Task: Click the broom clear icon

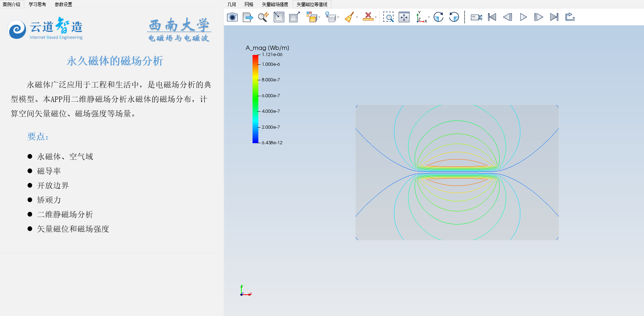Action: pos(349,17)
